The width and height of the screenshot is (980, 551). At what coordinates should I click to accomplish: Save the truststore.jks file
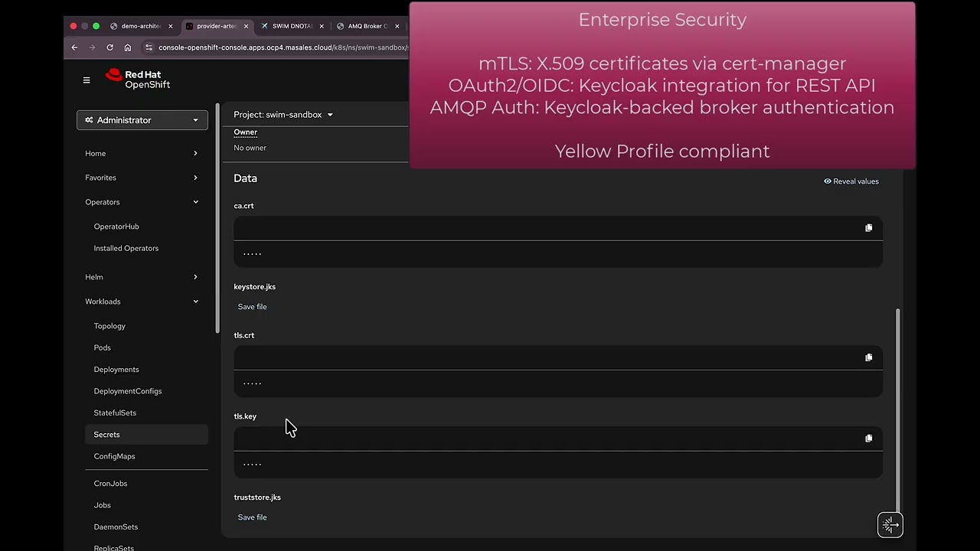coord(252,517)
